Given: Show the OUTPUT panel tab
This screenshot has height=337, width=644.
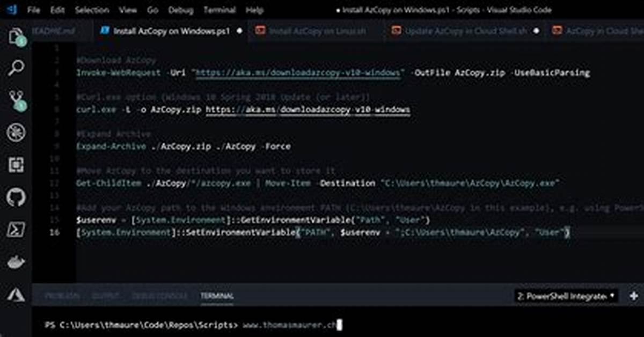Looking at the screenshot, I should pyautogui.click(x=106, y=296).
